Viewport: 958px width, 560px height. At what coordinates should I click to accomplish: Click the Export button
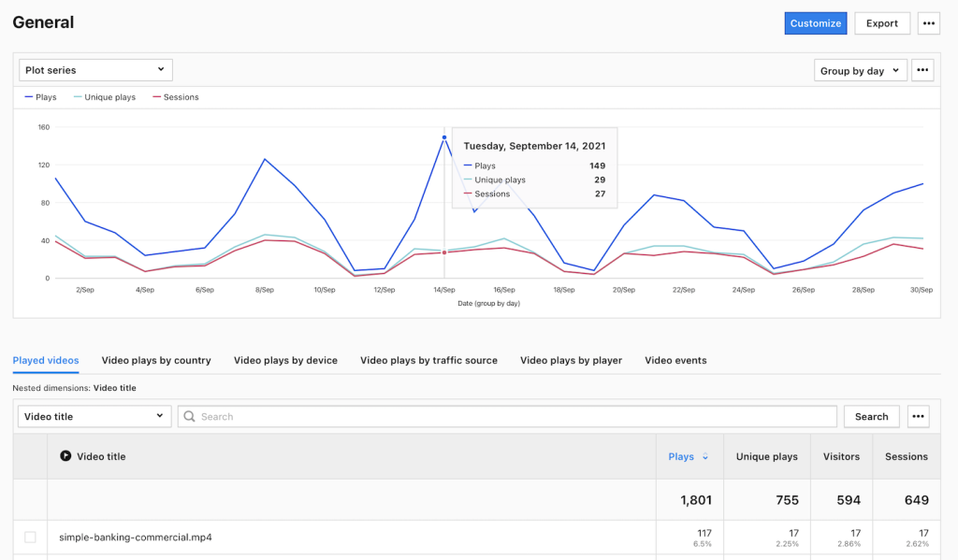pos(882,23)
